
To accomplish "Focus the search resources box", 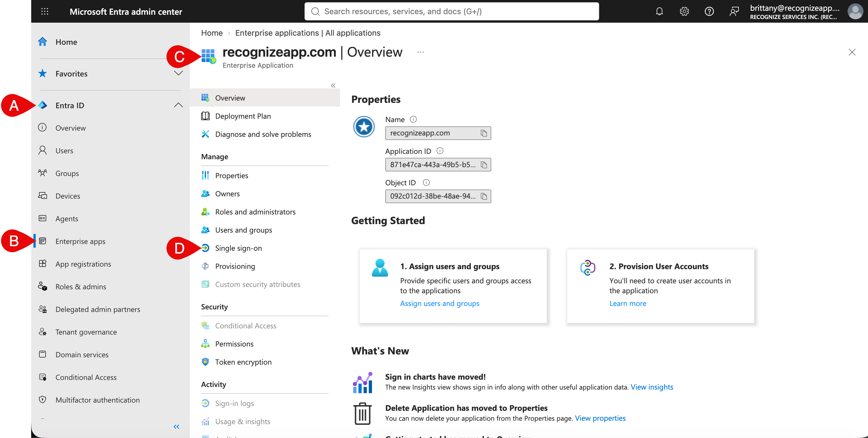I will click(452, 11).
